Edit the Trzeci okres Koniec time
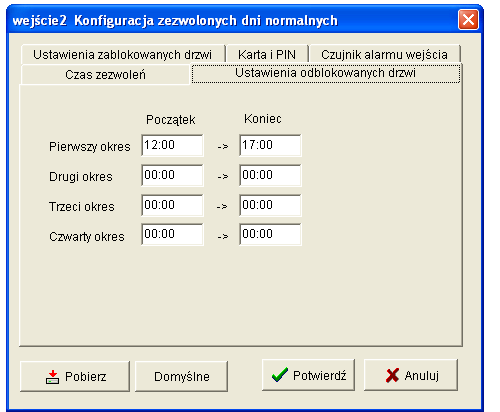500x412 pixels. click(270, 205)
